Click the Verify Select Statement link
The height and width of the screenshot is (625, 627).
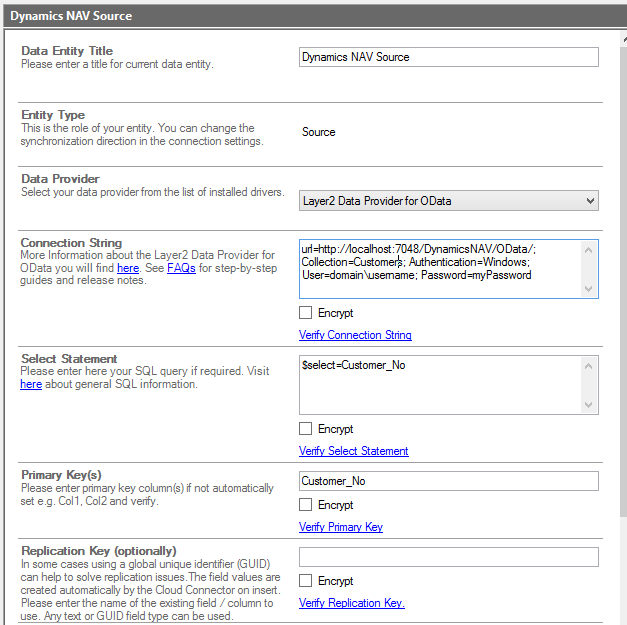[x=353, y=451]
